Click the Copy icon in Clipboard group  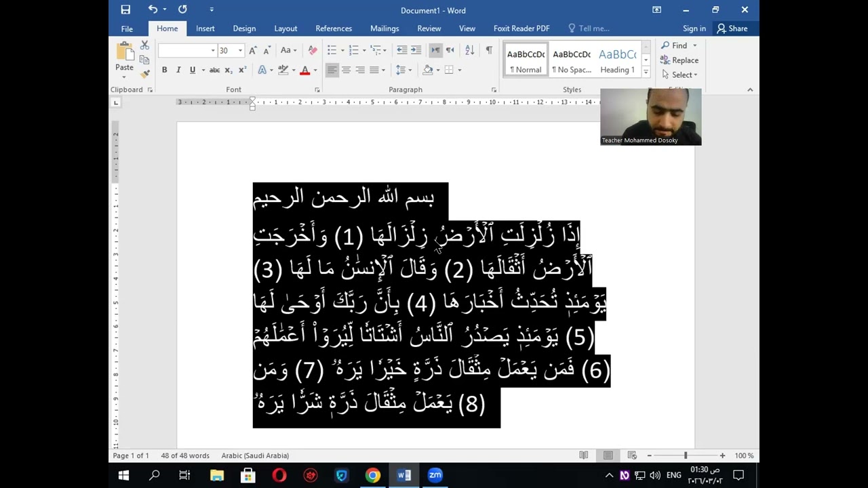(x=144, y=60)
